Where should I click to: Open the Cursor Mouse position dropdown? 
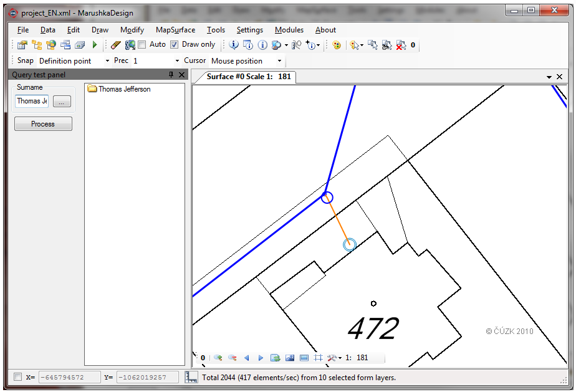pos(279,60)
